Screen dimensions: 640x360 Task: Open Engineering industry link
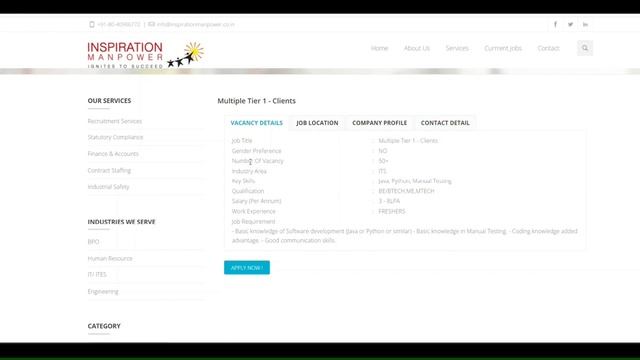(x=103, y=291)
